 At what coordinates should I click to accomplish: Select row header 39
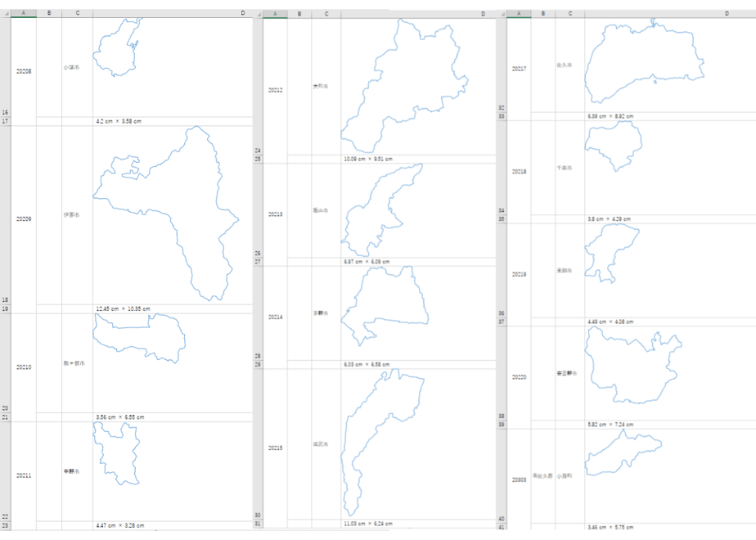502,425
